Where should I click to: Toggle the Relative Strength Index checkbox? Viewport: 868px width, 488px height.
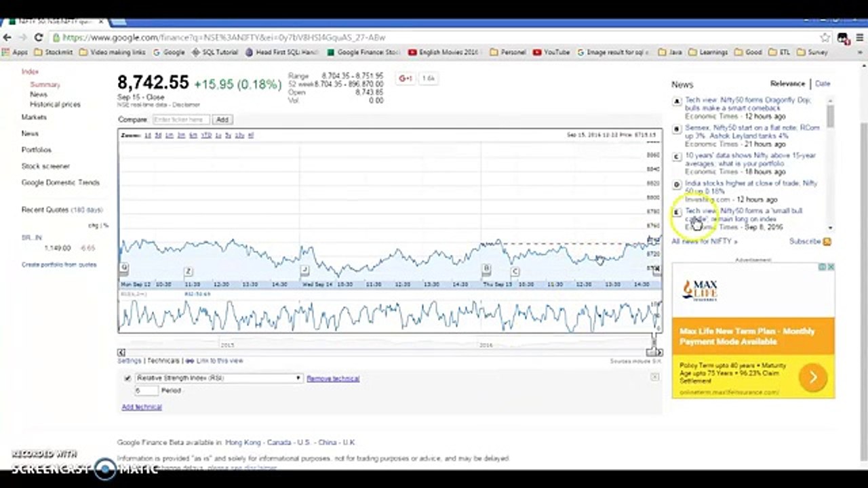coord(127,378)
